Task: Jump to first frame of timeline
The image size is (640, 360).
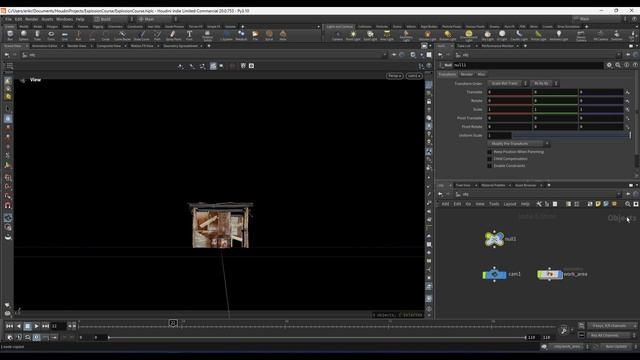Action: pyautogui.click(x=9, y=326)
